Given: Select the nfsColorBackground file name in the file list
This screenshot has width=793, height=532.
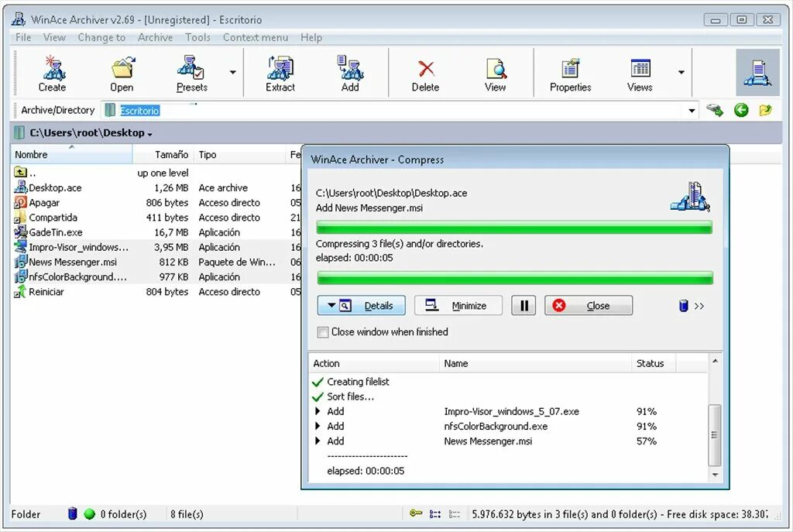Looking at the screenshot, I should (77, 276).
